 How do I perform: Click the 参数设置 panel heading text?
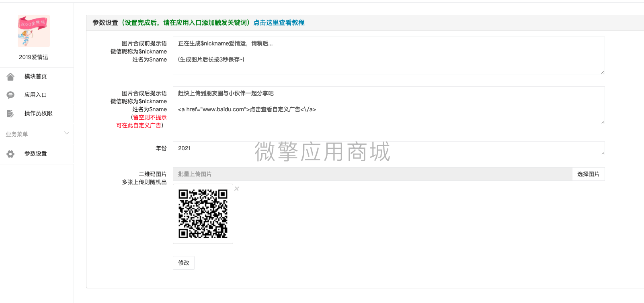[105, 23]
